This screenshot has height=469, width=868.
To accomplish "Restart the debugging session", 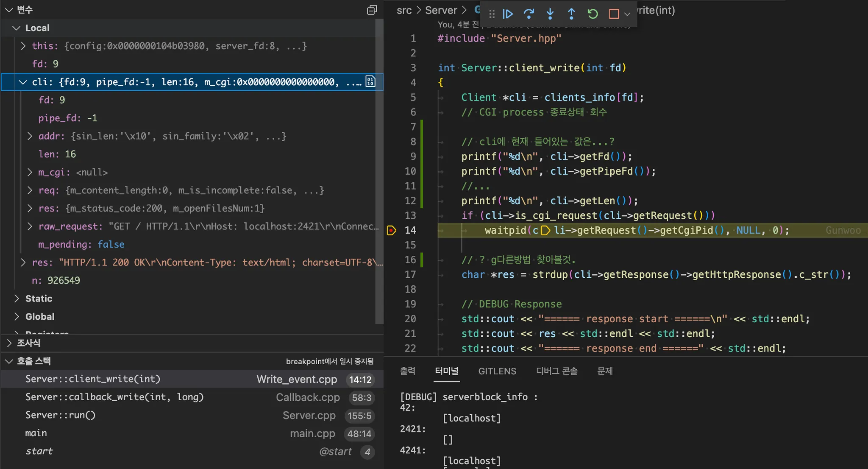I will tap(593, 14).
